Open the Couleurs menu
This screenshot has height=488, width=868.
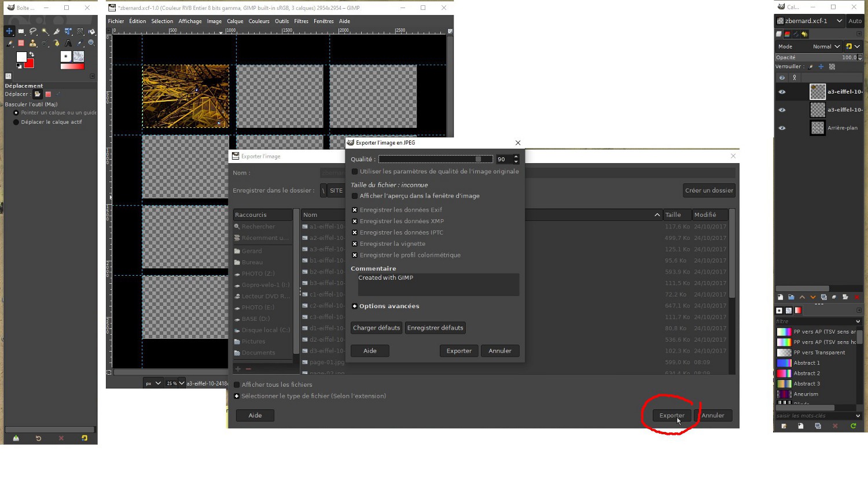click(x=259, y=21)
